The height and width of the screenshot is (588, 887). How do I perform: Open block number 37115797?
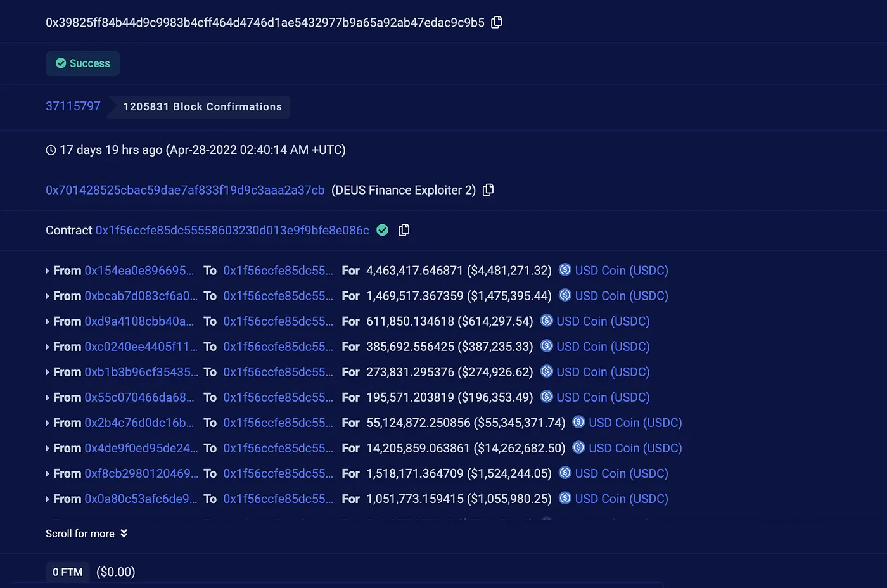point(73,106)
